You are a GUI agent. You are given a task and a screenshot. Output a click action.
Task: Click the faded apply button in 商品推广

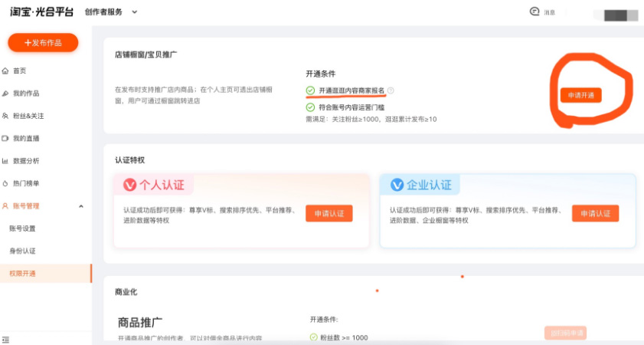(x=565, y=333)
